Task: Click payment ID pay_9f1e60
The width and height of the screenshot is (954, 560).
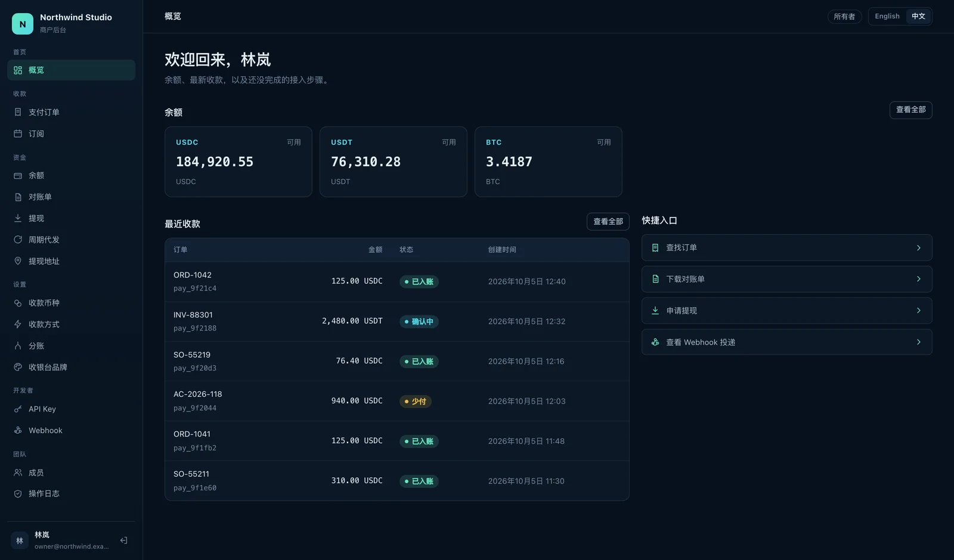Action: [195, 488]
